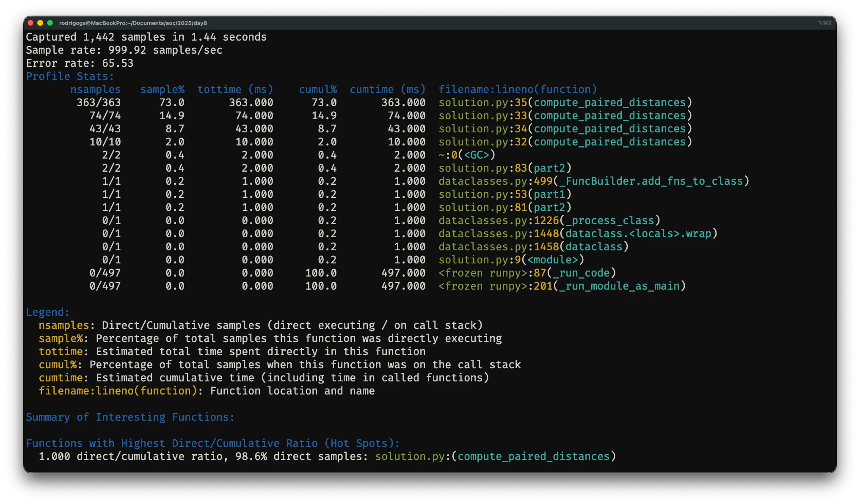
Task: Click '<frozen runpy>:87(_run_code)' entry
Action: 527,273
